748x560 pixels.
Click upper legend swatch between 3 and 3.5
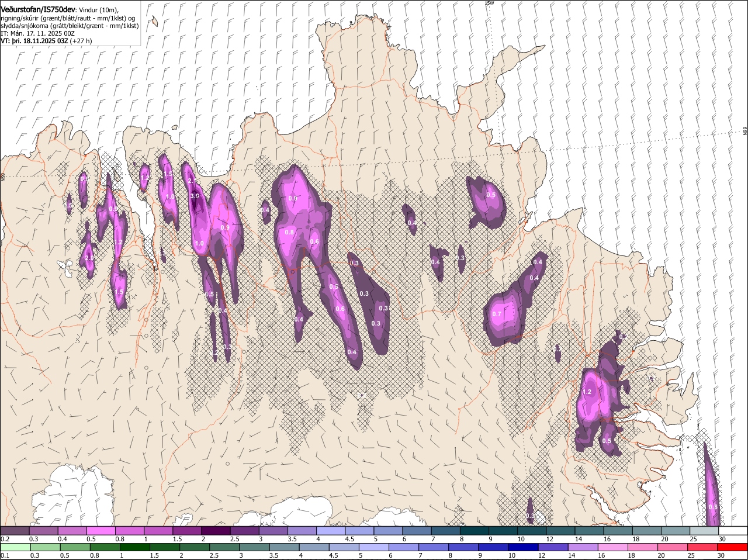273,530
